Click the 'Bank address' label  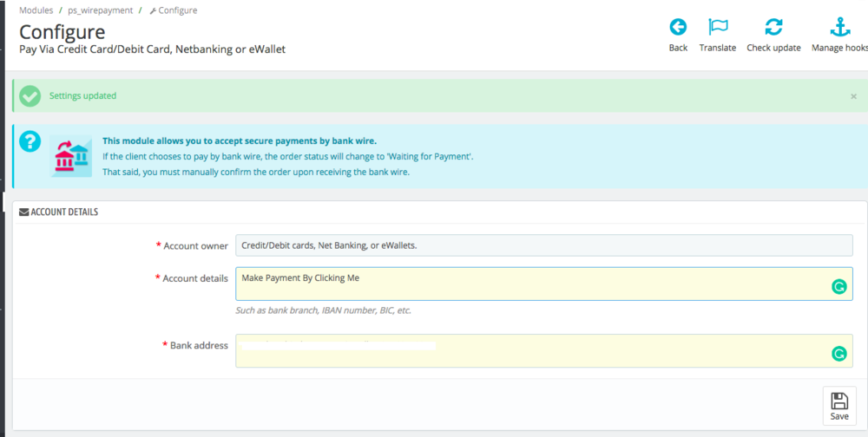(199, 345)
